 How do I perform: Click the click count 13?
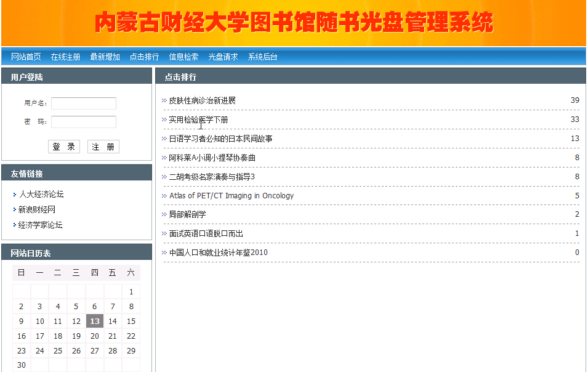pos(575,139)
